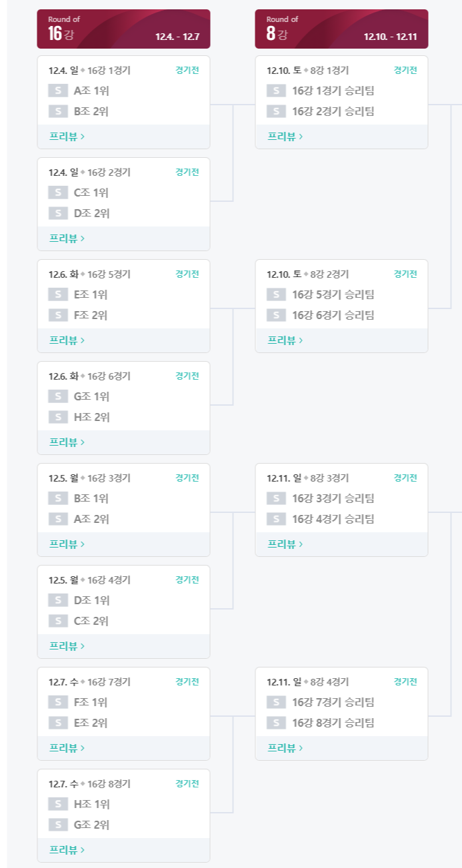Screen dimensions: 462x868
Task: Open 프리뷰 for 16강 7경기
Action: [67, 748]
